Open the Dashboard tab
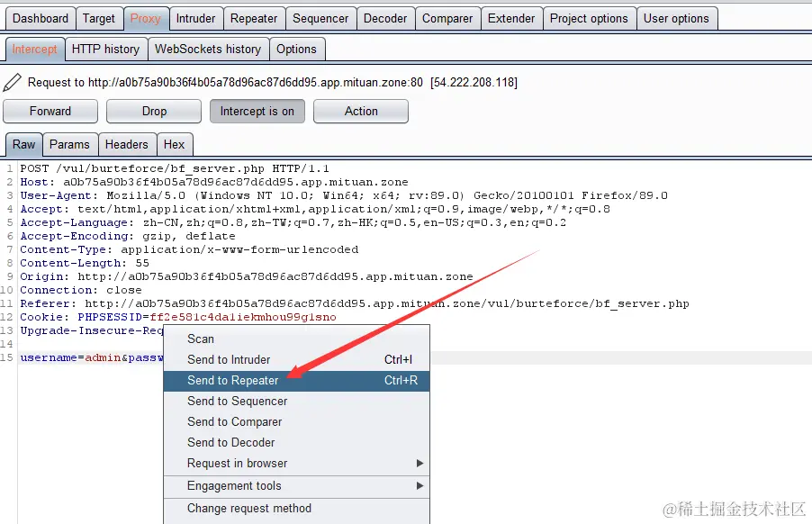This screenshot has height=524, width=812. click(x=41, y=19)
